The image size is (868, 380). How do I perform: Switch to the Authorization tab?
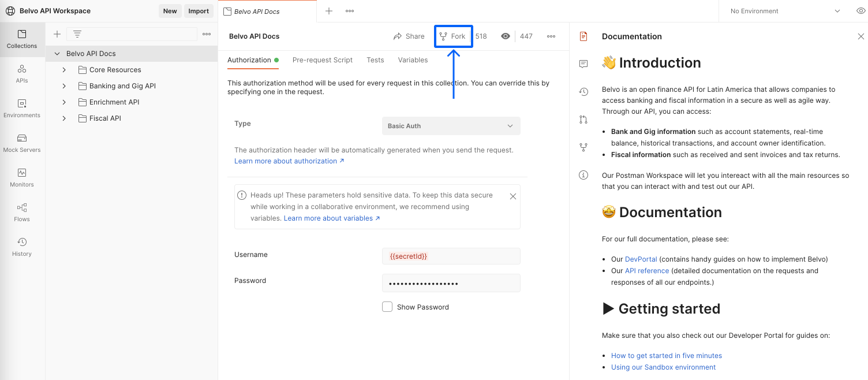click(253, 60)
